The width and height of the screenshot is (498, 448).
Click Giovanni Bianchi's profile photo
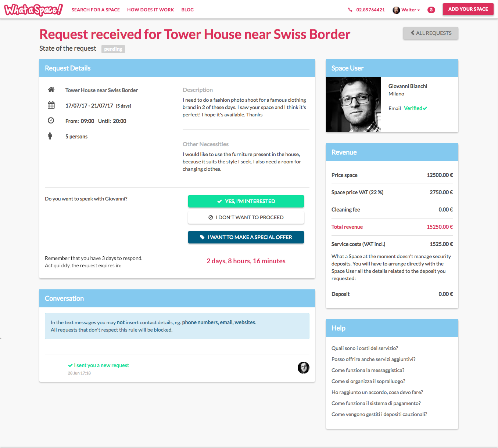pos(354,105)
